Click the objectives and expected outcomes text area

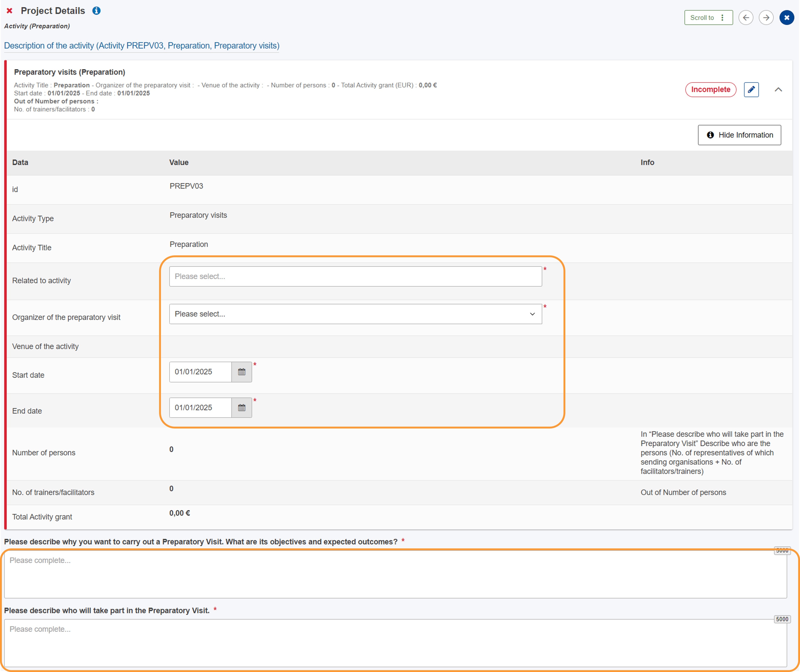click(395, 574)
